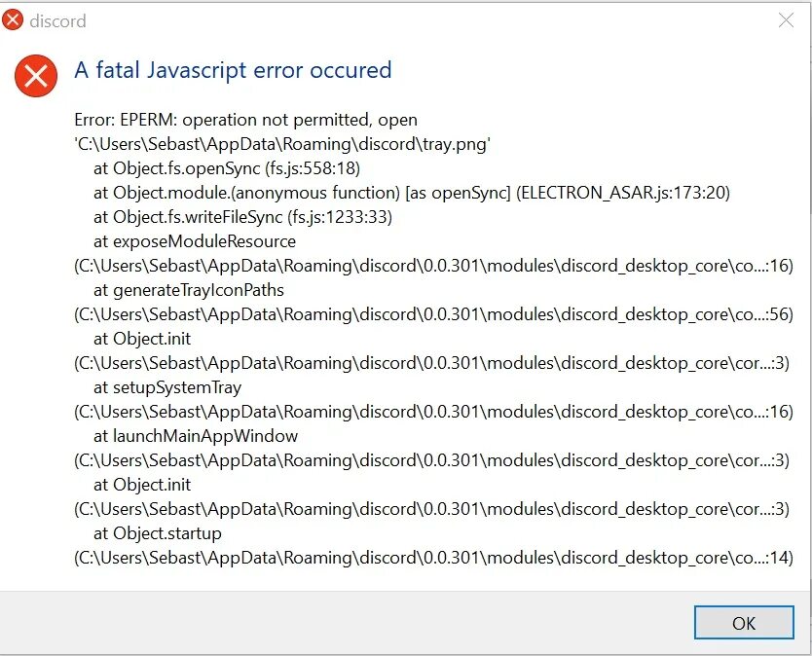Click the generateTrayIconPaths stack entry
812x656 pixels.
[189, 290]
